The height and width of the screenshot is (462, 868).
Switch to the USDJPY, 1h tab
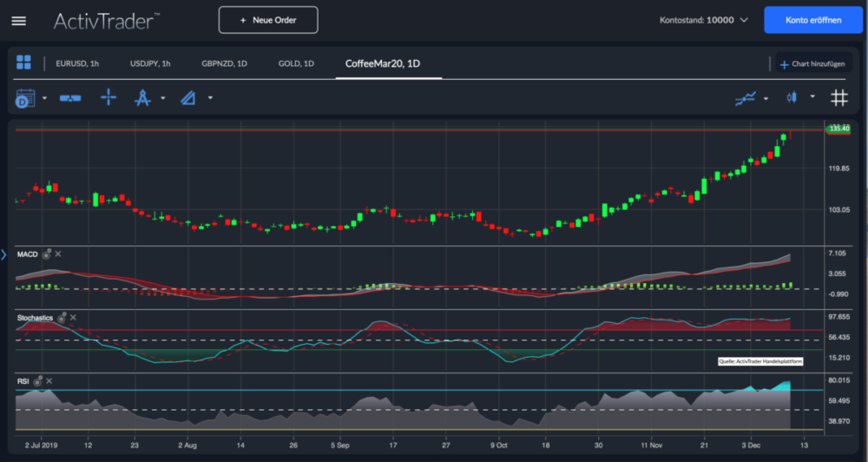coord(150,63)
